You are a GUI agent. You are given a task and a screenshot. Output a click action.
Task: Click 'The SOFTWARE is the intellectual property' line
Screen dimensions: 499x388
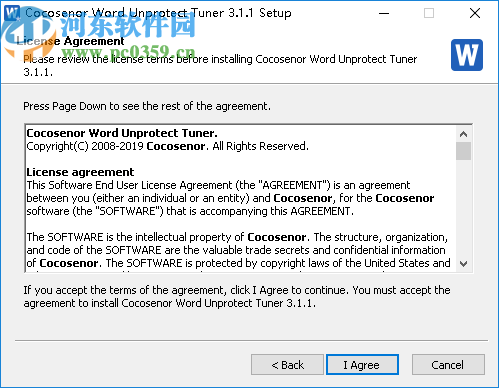pyautogui.click(x=237, y=237)
